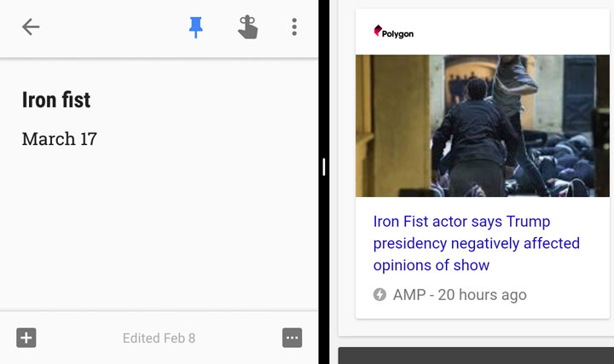Tap the plus add button at bottom
Viewport: 614px width, 364px height.
coord(26,338)
